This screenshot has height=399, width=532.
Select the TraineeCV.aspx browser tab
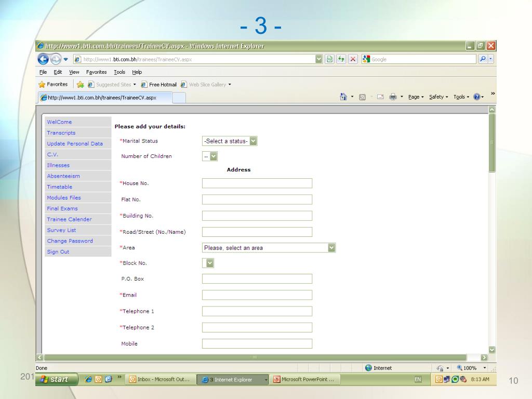105,98
